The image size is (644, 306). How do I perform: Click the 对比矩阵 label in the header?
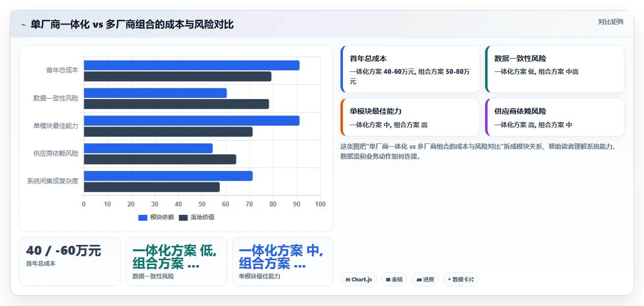click(x=611, y=22)
